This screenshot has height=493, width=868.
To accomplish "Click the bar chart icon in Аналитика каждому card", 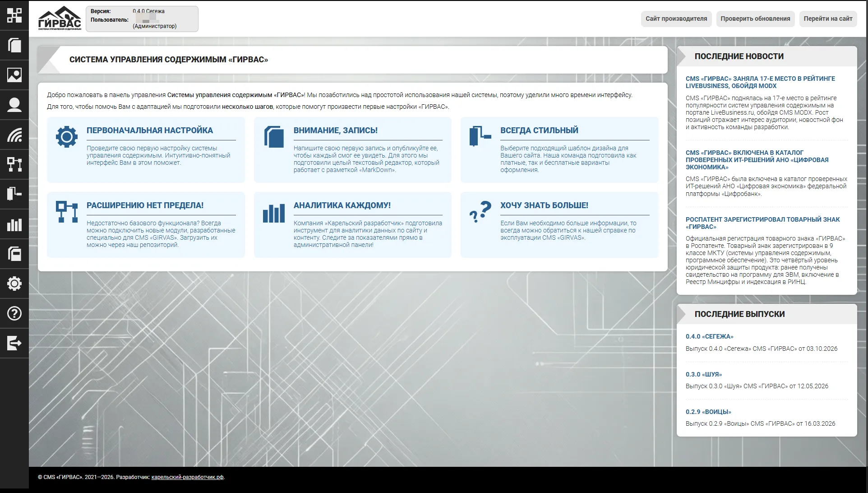I will [274, 213].
